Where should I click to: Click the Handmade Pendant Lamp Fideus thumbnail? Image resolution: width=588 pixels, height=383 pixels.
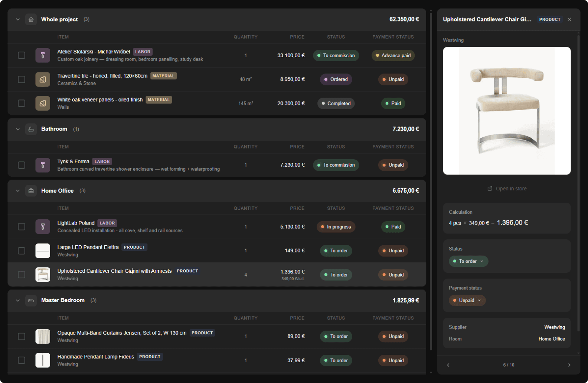click(43, 360)
